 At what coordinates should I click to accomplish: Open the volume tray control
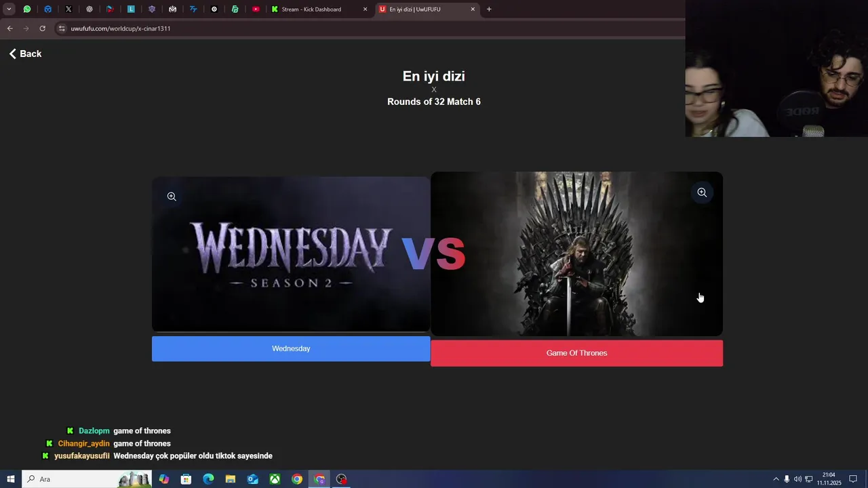point(797,479)
